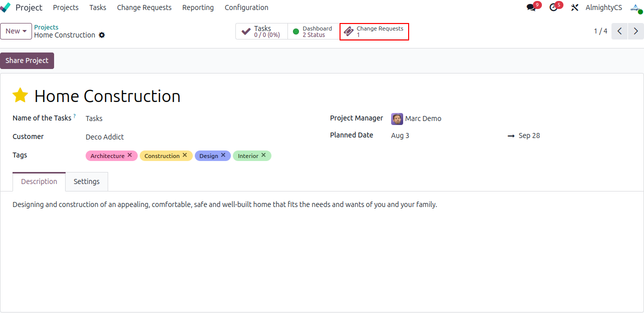
Task: Go to the previous project record
Action: click(x=619, y=31)
